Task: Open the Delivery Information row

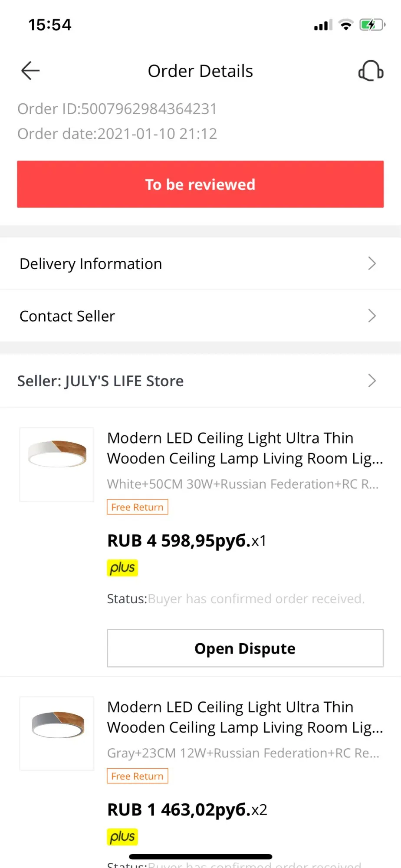Action: [200, 263]
